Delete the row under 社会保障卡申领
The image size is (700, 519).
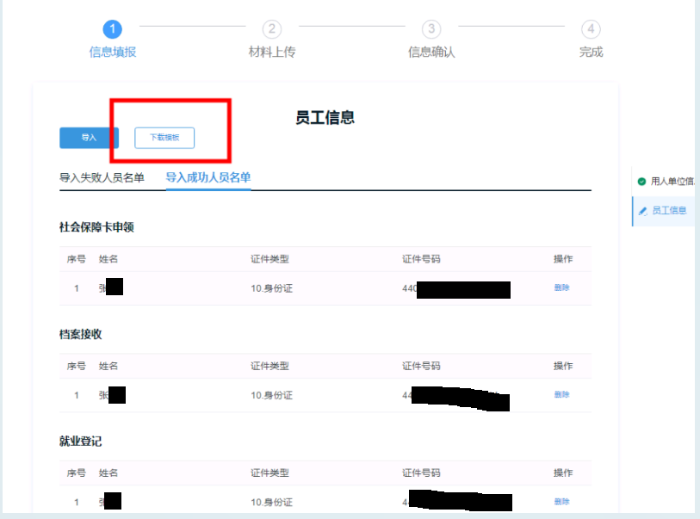[x=562, y=288]
